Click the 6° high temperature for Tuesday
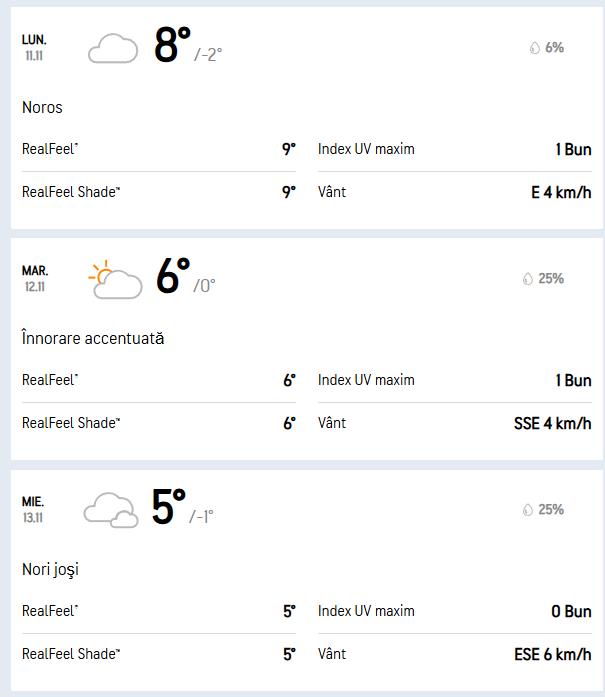 [x=173, y=277]
